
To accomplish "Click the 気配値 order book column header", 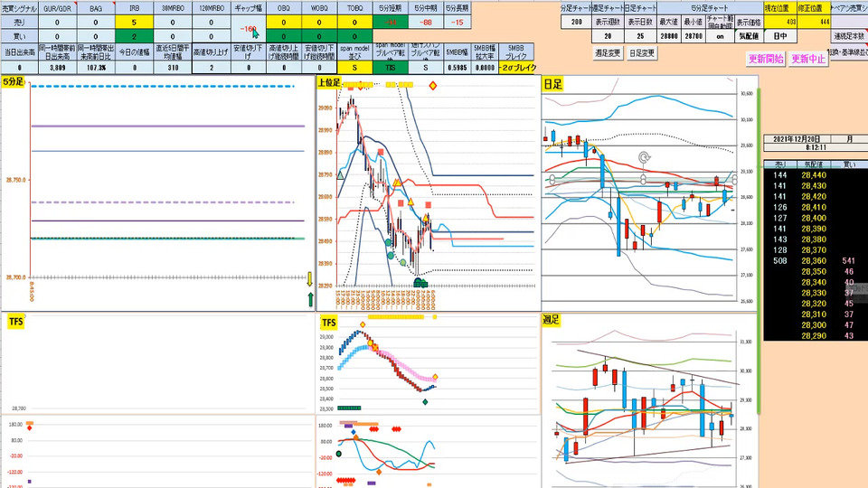I will [813, 164].
